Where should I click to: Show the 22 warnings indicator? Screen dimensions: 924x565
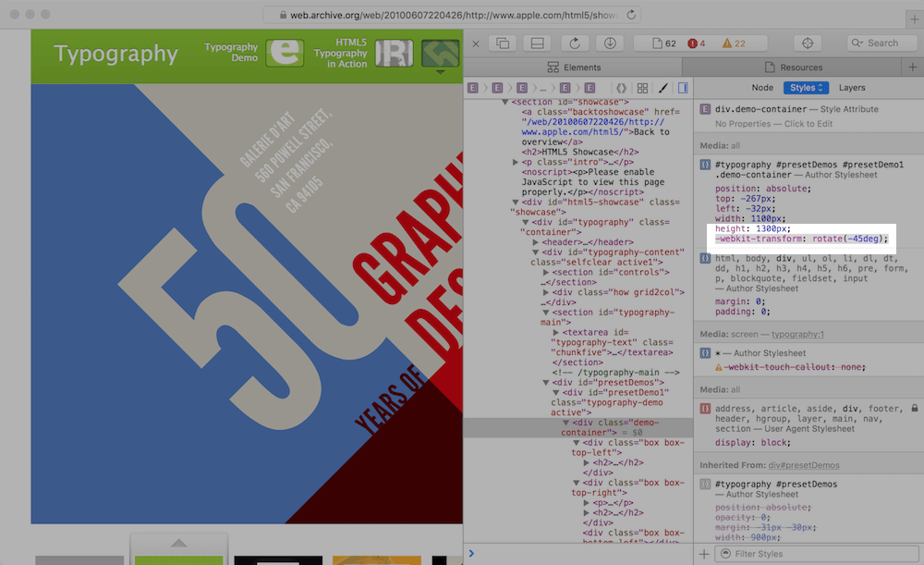coord(735,43)
